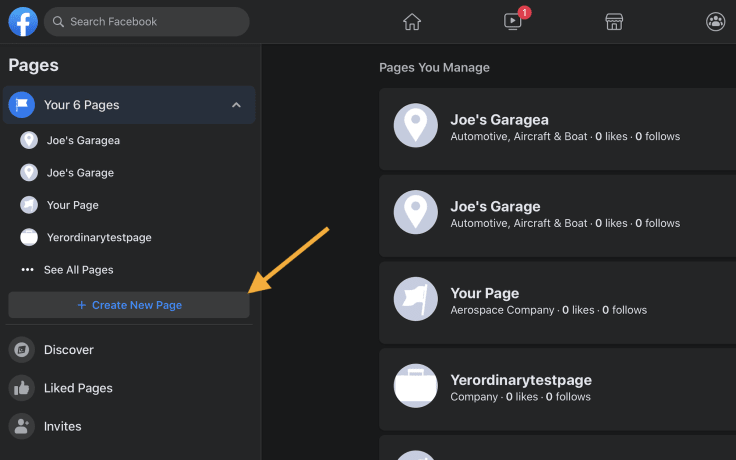Viewport: 736px width, 460px height.
Task: Click Joe's Garage pin icon in sidebar
Action: tap(29, 172)
